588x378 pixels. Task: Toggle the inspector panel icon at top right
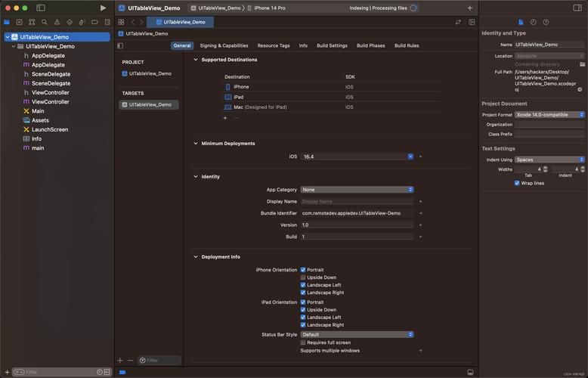click(x=577, y=8)
